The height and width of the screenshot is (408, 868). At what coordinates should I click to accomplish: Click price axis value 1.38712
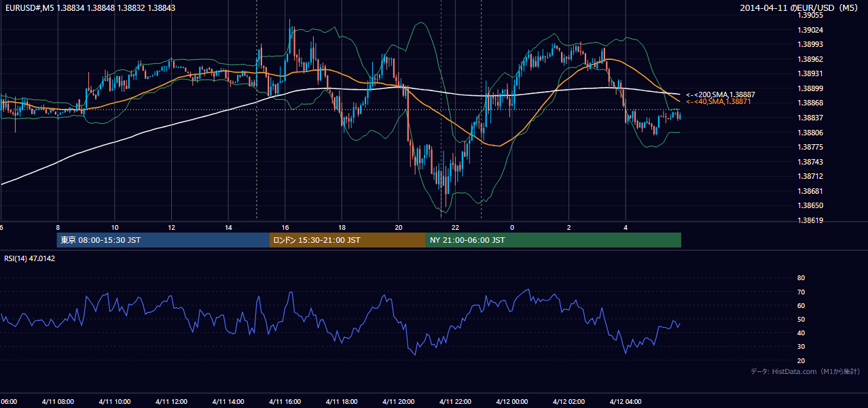(811, 176)
